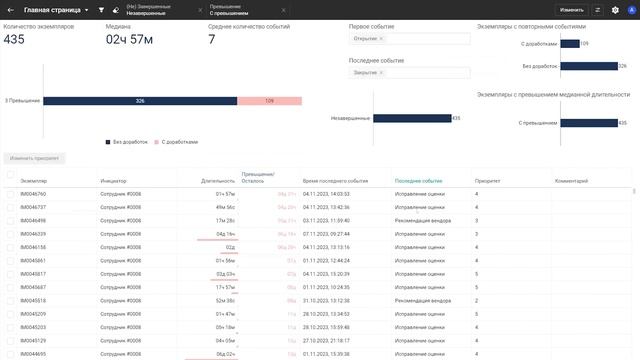The image size is (640, 360).
Task: Open the user avatar menu
Action: click(631, 10)
